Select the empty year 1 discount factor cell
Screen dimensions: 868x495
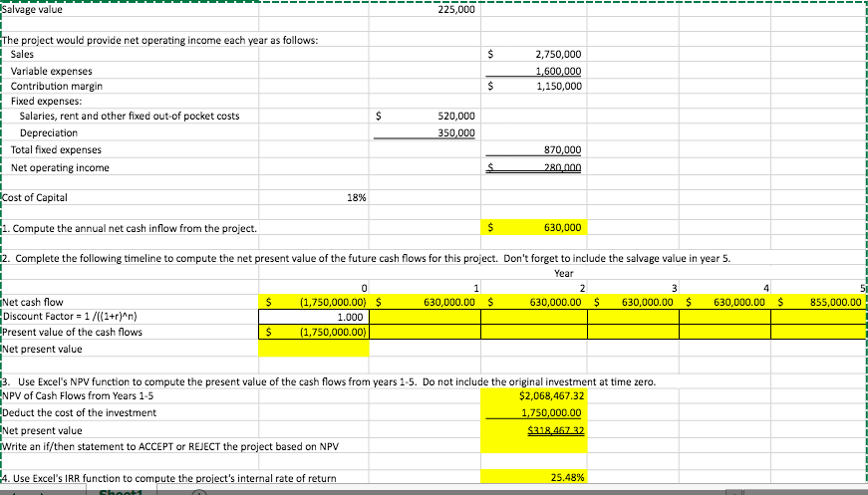coord(425,317)
